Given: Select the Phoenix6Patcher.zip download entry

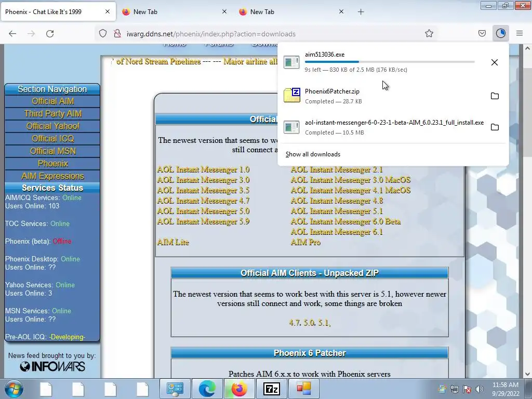Looking at the screenshot, I should pyautogui.click(x=393, y=96).
